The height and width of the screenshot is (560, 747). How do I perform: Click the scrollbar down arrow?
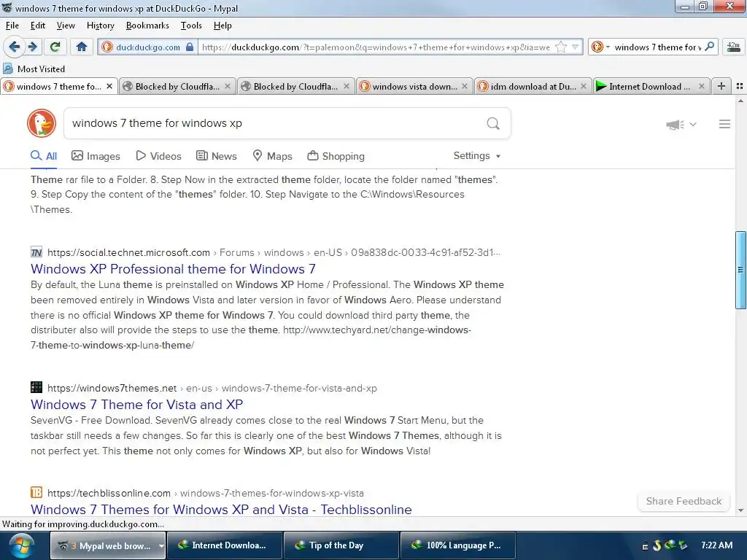tap(740, 510)
